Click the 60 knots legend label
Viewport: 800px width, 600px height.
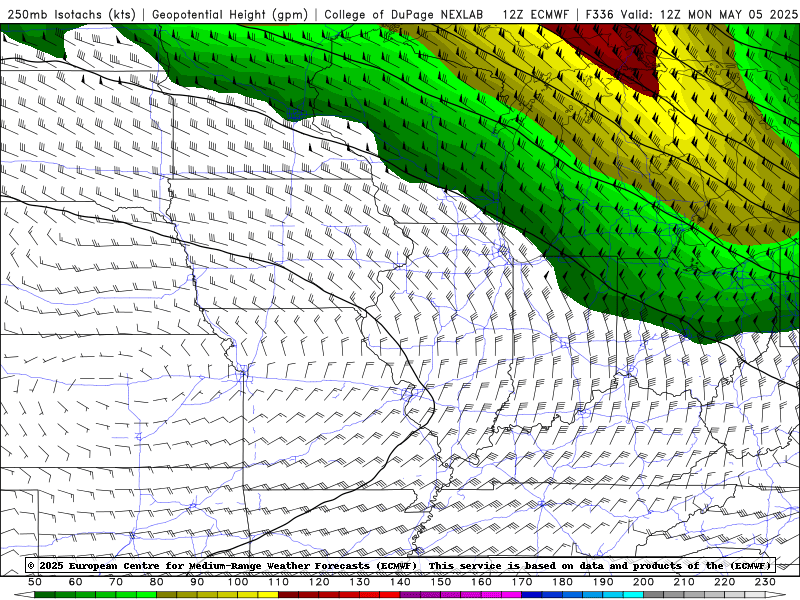tap(75, 582)
